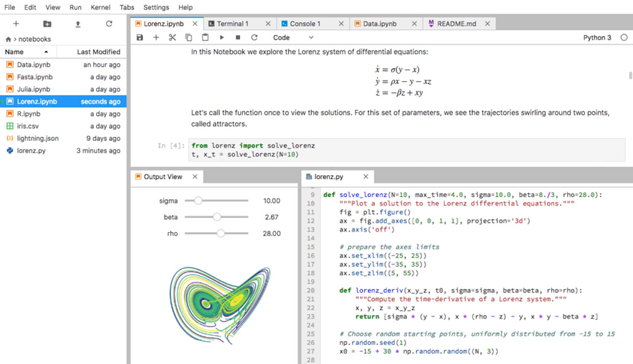
Task: Cut selected cell with scissors icon
Action: 172,38
